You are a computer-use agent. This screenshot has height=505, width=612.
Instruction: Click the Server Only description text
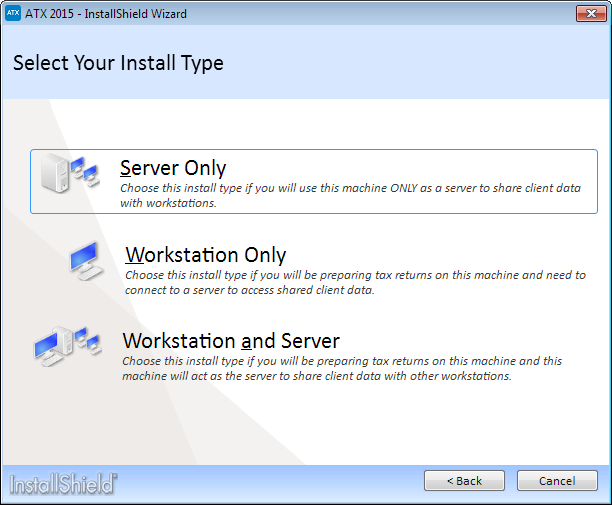tap(350, 196)
